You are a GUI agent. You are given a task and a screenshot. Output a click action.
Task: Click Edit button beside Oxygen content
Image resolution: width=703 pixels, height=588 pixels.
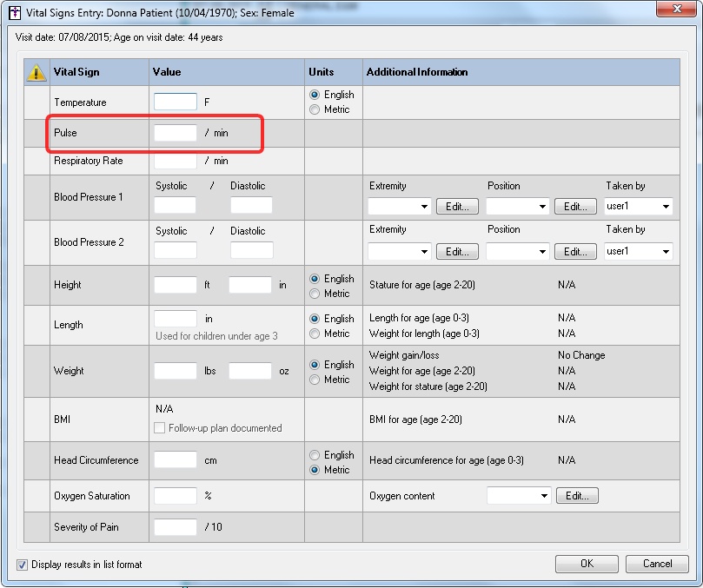577,496
